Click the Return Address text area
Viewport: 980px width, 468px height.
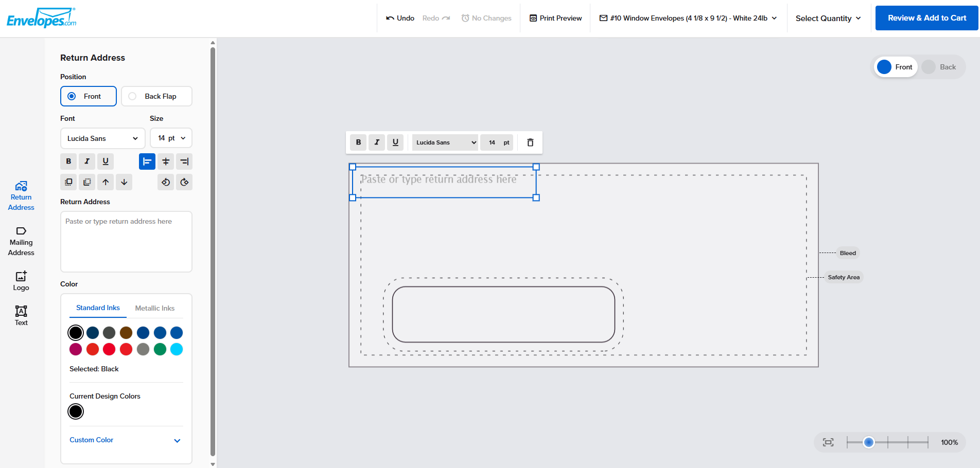tap(126, 242)
